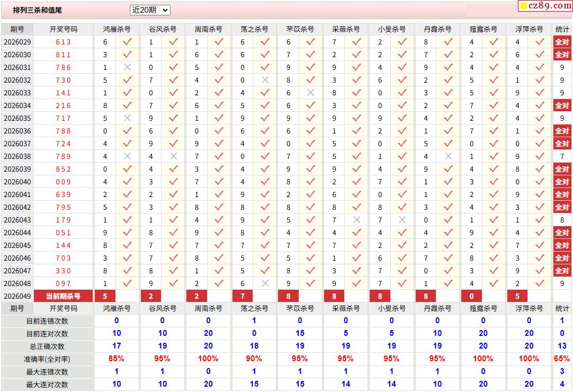Click the red 当前期杀号 label
The height and width of the screenshot is (392, 573).
coord(63,296)
